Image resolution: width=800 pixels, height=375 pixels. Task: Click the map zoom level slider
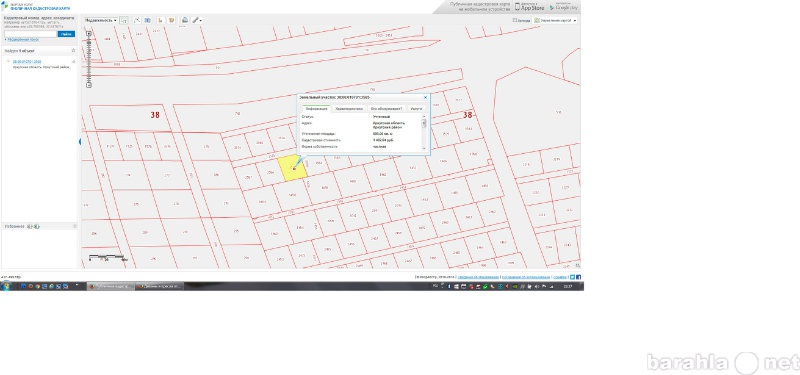point(89,59)
